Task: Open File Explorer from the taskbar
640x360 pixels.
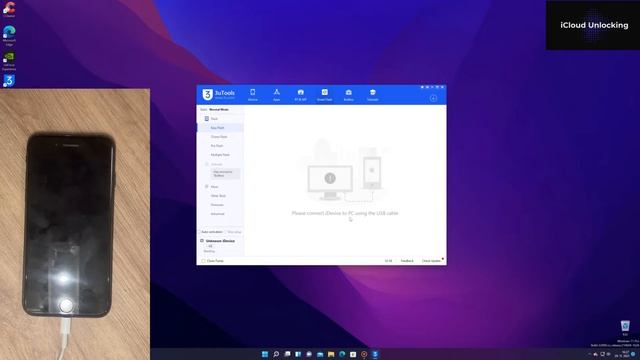Action: [x=331, y=354]
